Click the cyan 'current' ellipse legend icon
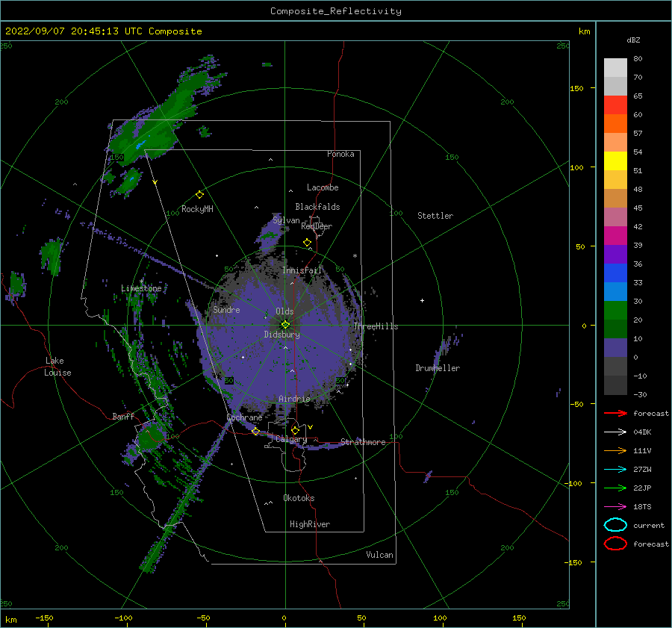This screenshot has height=628, width=672. point(615,525)
